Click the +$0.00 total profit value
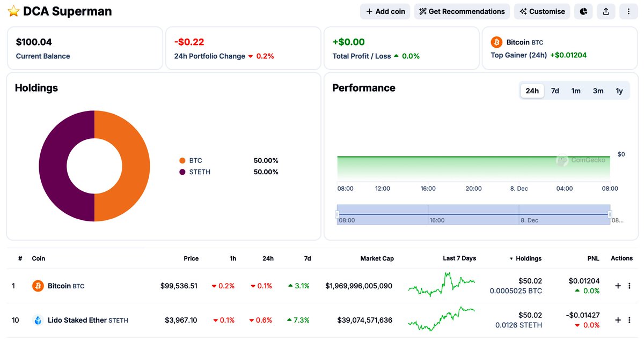644x343 pixels. click(x=349, y=42)
